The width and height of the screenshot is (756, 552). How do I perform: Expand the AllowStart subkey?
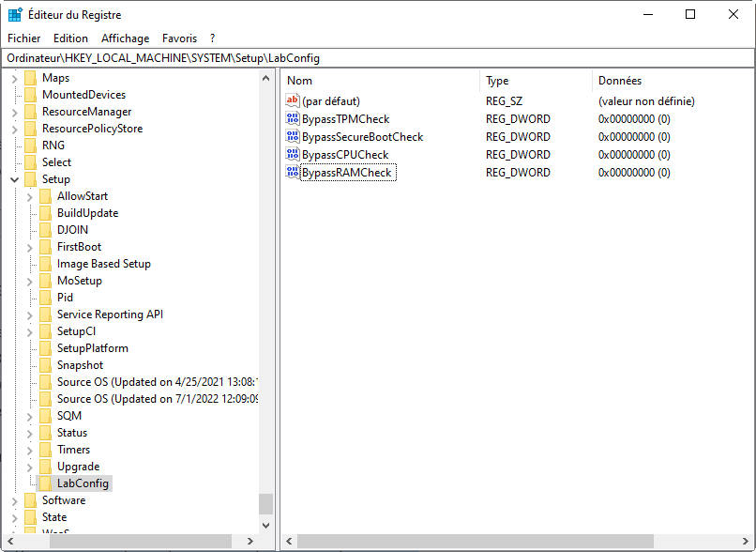click(30, 196)
